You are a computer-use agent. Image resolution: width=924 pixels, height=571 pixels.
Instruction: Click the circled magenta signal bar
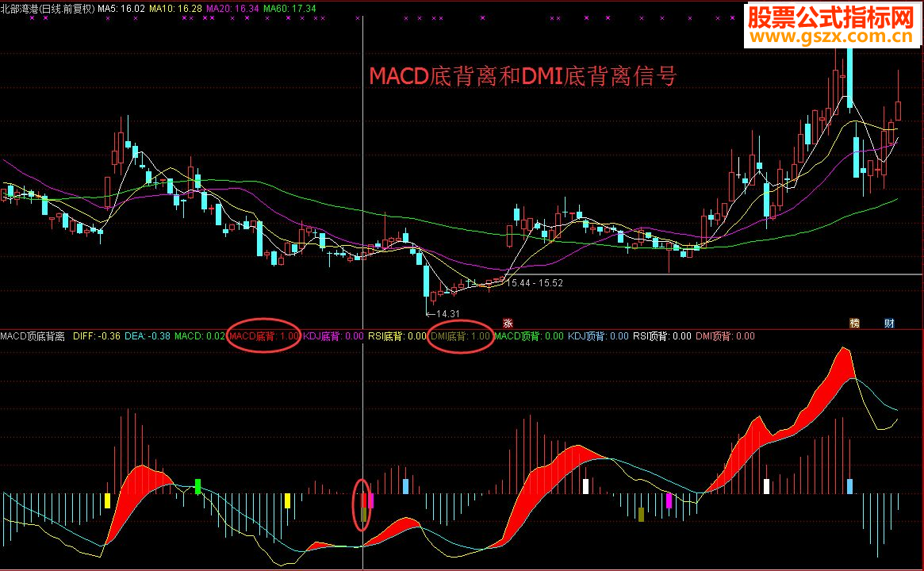[x=370, y=500]
